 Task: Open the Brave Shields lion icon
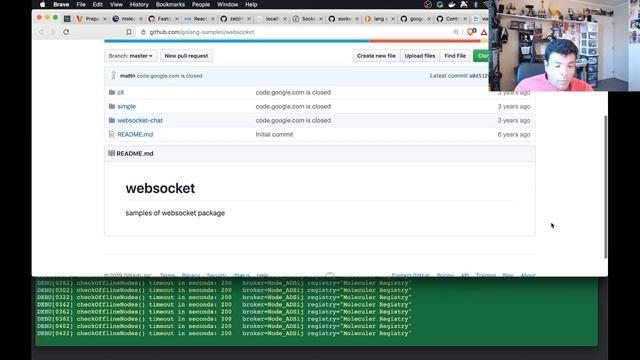coord(471,32)
